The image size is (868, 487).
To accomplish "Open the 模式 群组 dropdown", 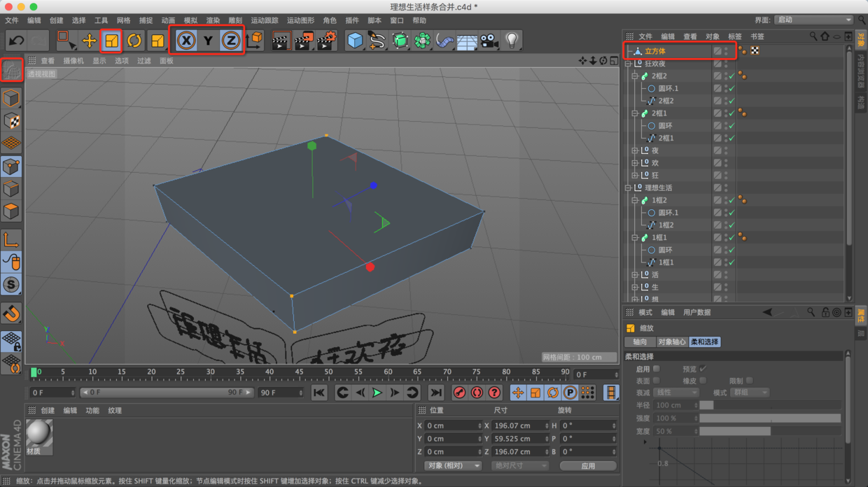I will [750, 393].
